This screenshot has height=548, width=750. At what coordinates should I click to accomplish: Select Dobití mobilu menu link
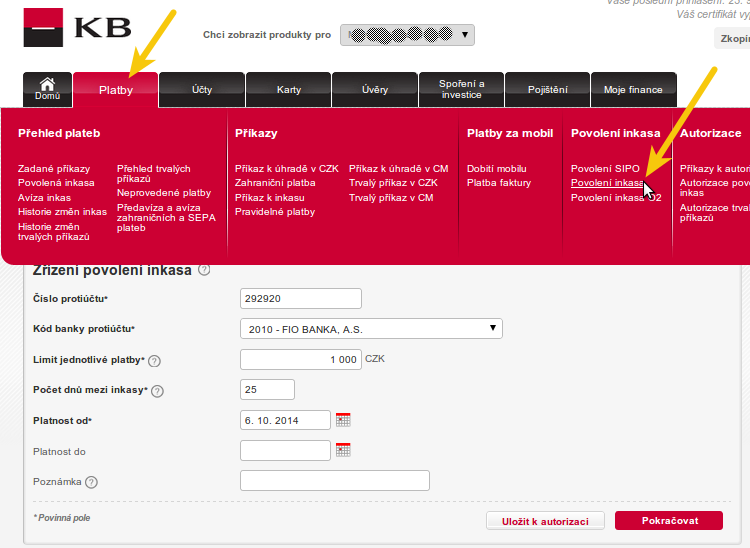coord(496,169)
